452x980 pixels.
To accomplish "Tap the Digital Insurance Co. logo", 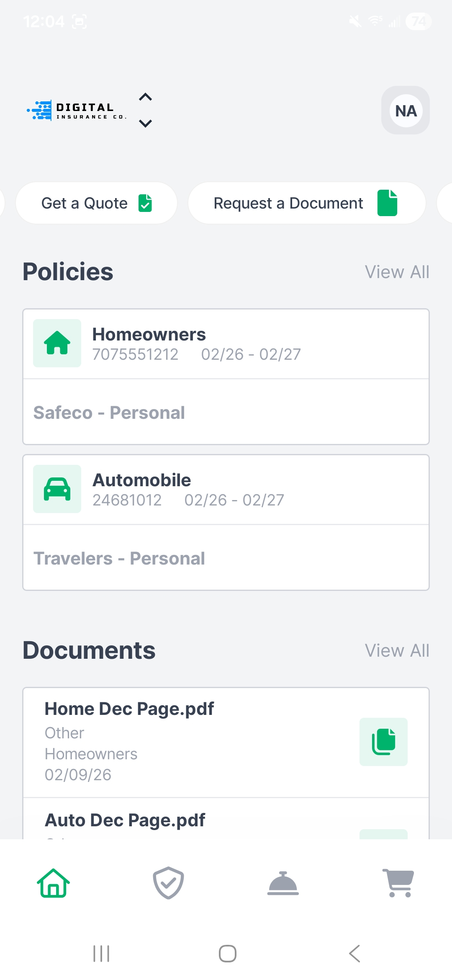I will pyautogui.click(x=77, y=111).
